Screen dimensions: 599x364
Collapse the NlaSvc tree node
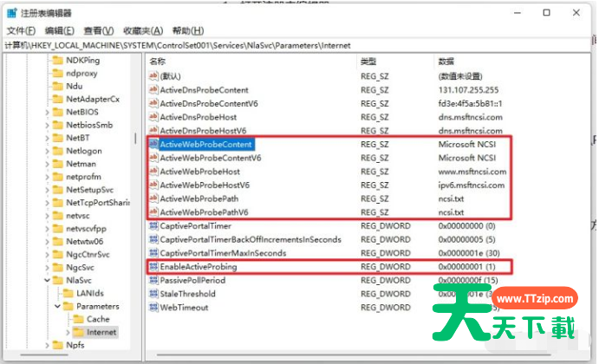pyautogui.click(x=48, y=280)
